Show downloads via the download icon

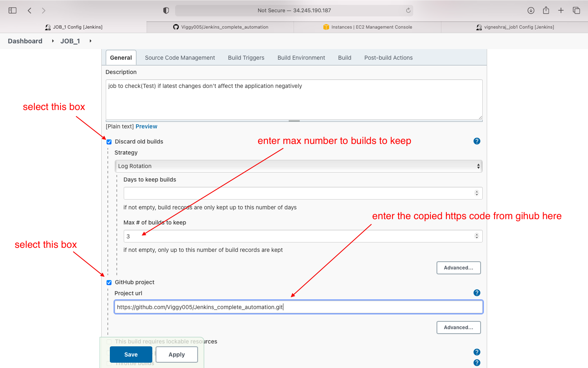coord(531,11)
